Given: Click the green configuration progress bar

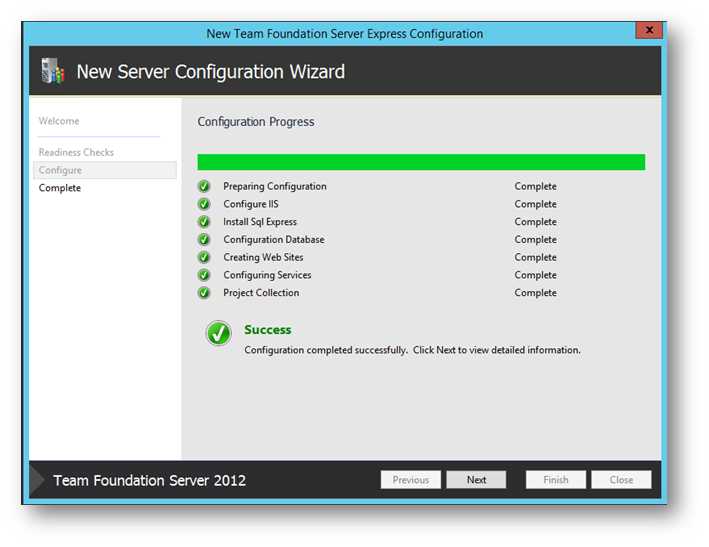Looking at the screenshot, I should tap(421, 162).
